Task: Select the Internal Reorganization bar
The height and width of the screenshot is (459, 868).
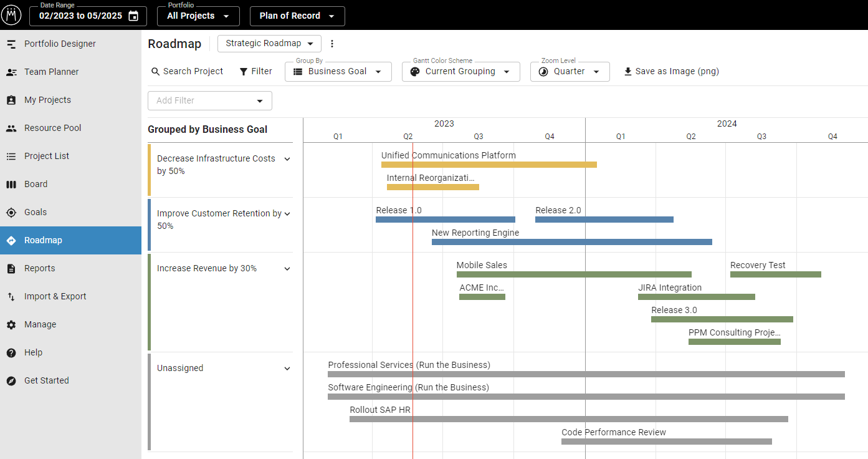Action: tap(433, 187)
